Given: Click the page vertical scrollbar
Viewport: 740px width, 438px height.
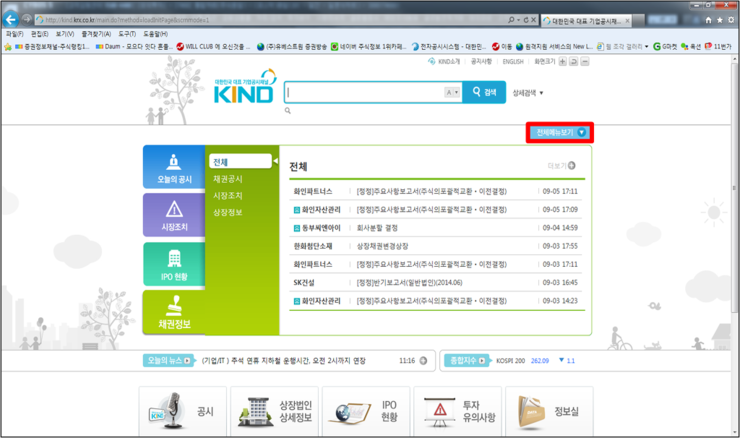Looking at the screenshot, I should 734,189.
